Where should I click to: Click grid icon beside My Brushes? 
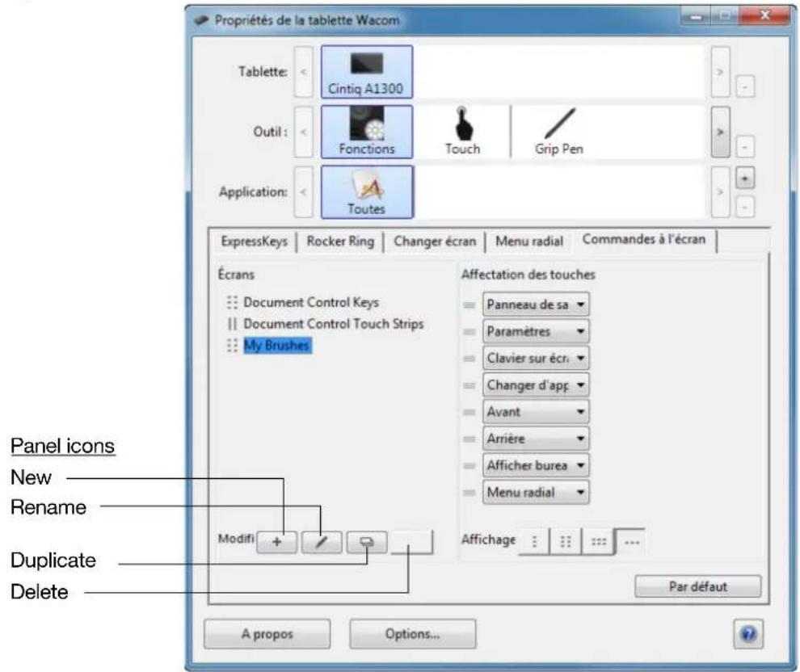[x=232, y=345]
